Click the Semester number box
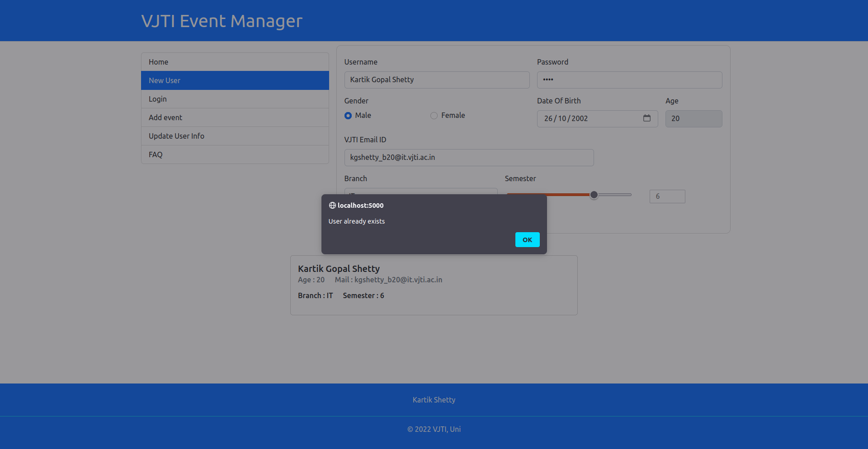Screen dimensions: 868x449 [667, 196]
